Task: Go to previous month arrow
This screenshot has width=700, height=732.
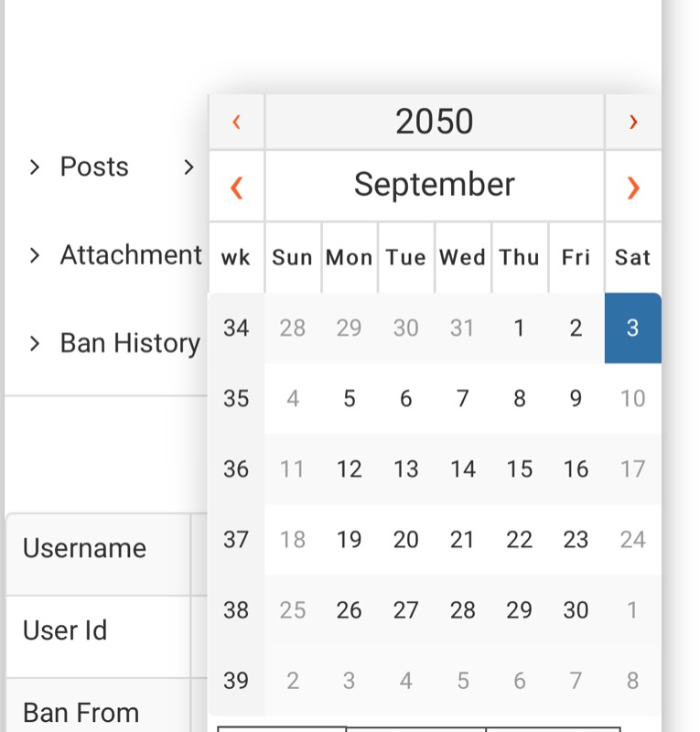Action: [x=236, y=187]
